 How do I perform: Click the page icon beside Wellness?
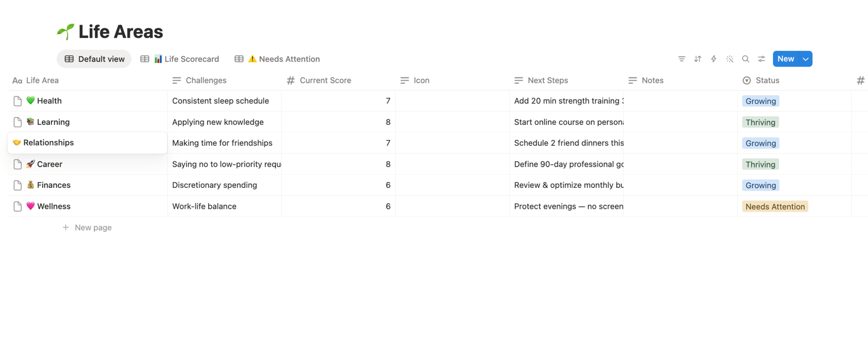click(17, 206)
